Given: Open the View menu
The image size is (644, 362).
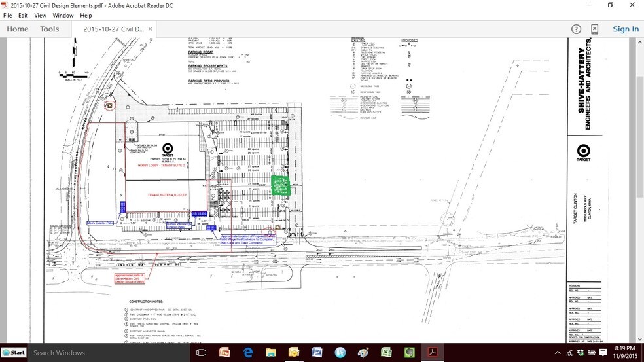Looking at the screenshot, I should tap(40, 15).
